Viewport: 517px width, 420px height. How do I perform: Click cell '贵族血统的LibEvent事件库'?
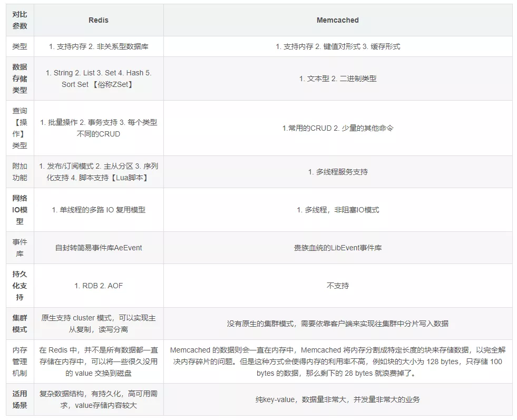coord(338,248)
